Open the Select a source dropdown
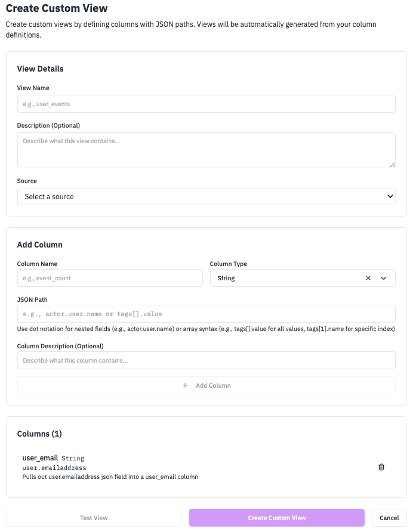The image size is (419, 532). coord(206,196)
